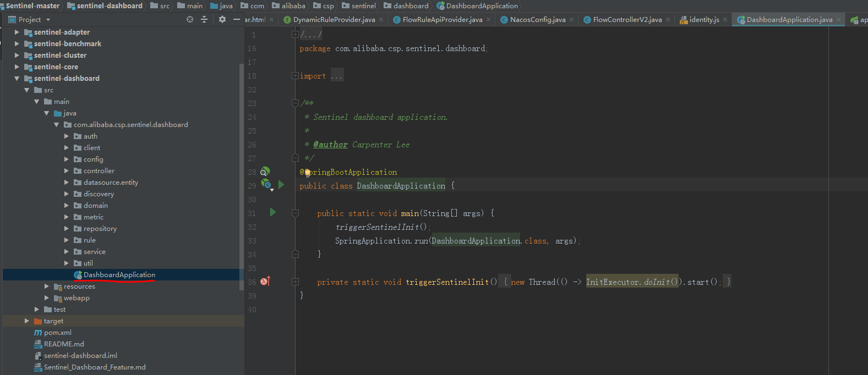
Task: Click the Spring bean gutter icon on line 28
Action: (265, 172)
